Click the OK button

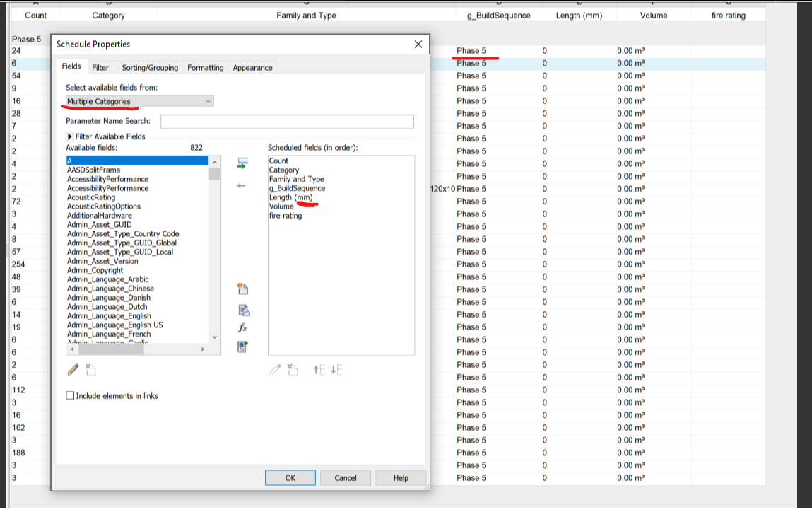coord(290,477)
